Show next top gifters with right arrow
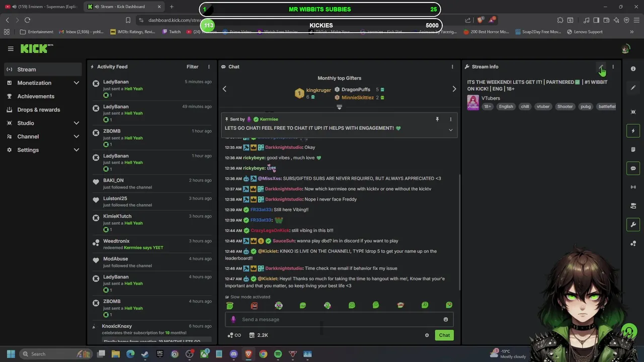The image size is (644, 362). 454,89
